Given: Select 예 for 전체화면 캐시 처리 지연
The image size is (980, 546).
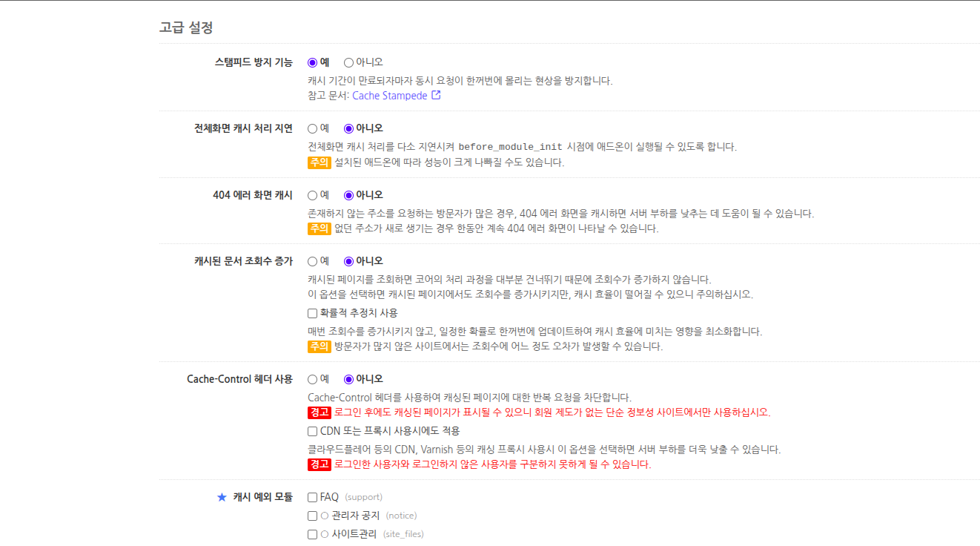Looking at the screenshot, I should [x=312, y=128].
